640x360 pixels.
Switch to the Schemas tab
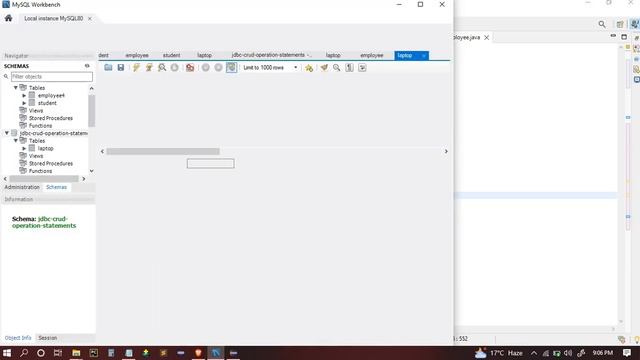pos(56,187)
